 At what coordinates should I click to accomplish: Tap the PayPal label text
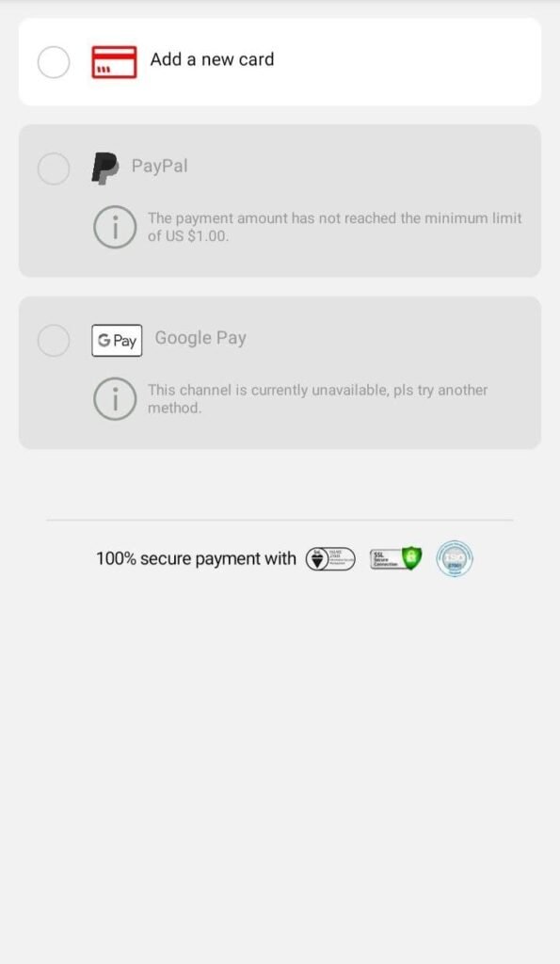click(159, 166)
